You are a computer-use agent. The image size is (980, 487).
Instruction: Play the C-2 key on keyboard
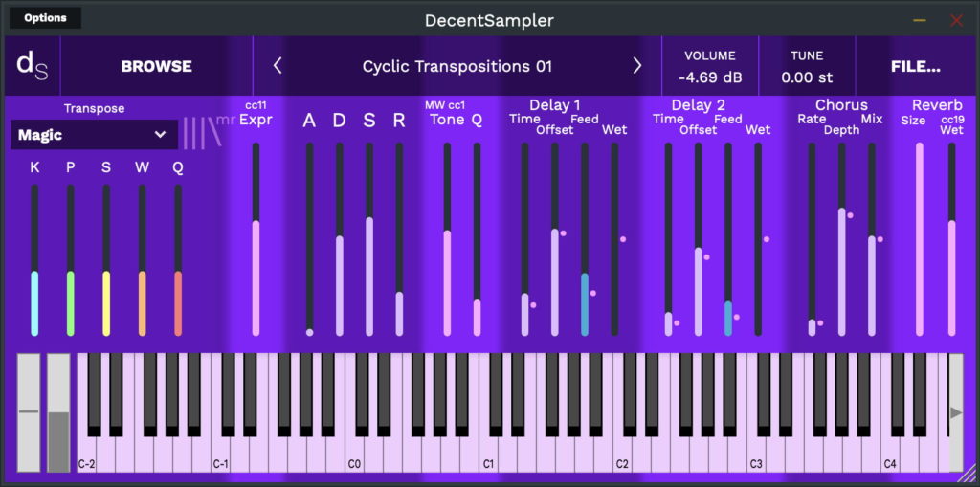(x=86, y=456)
